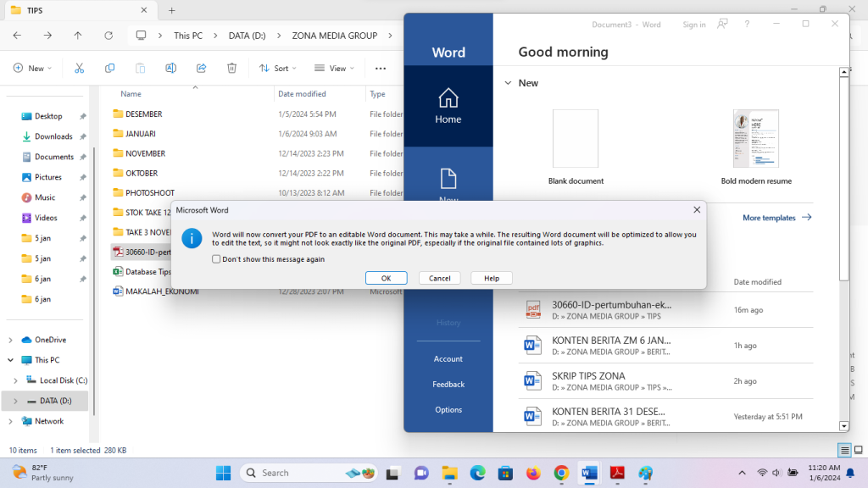Open Options in Word sidebar
This screenshot has height=488, width=868.
pos(448,409)
